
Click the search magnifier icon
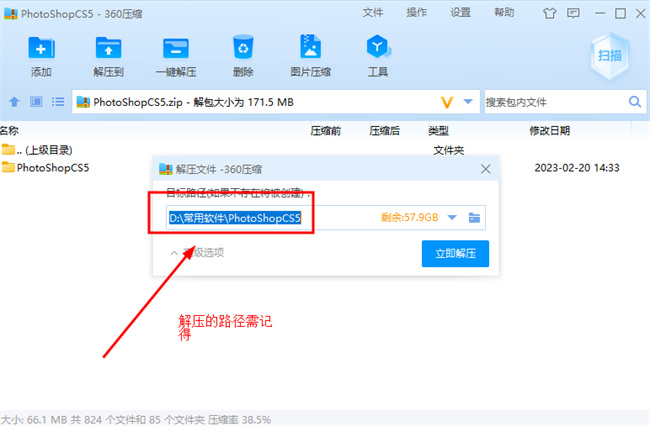634,102
